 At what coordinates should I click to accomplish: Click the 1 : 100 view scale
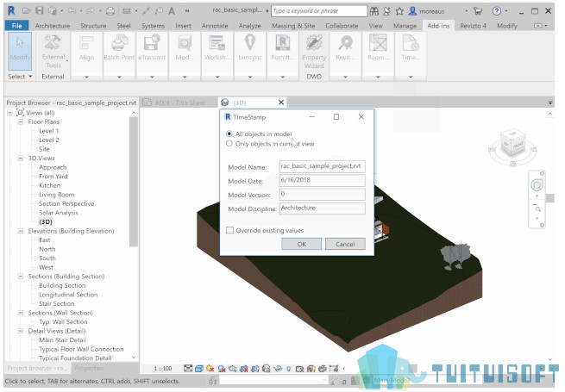tap(162, 369)
